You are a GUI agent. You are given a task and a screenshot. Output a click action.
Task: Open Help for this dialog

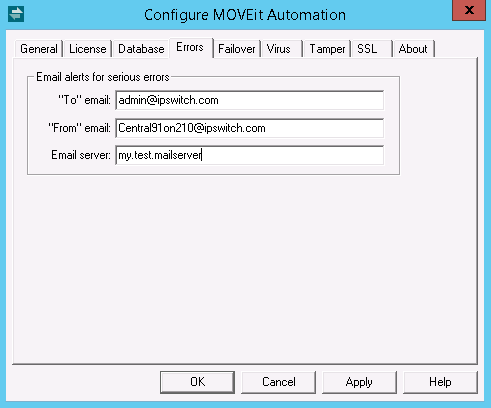pyautogui.click(x=440, y=382)
